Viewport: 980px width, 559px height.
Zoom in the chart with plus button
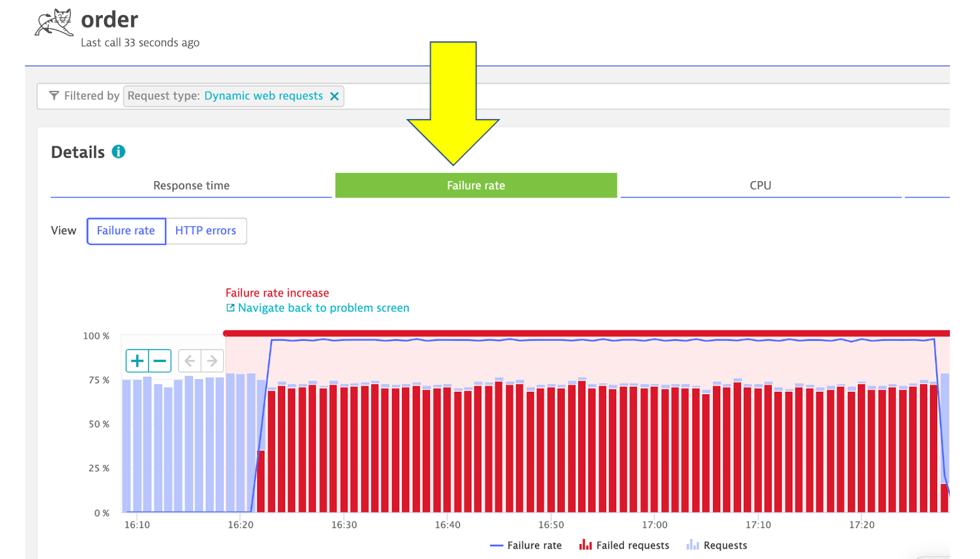pyautogui.click(x=137, y=361)
